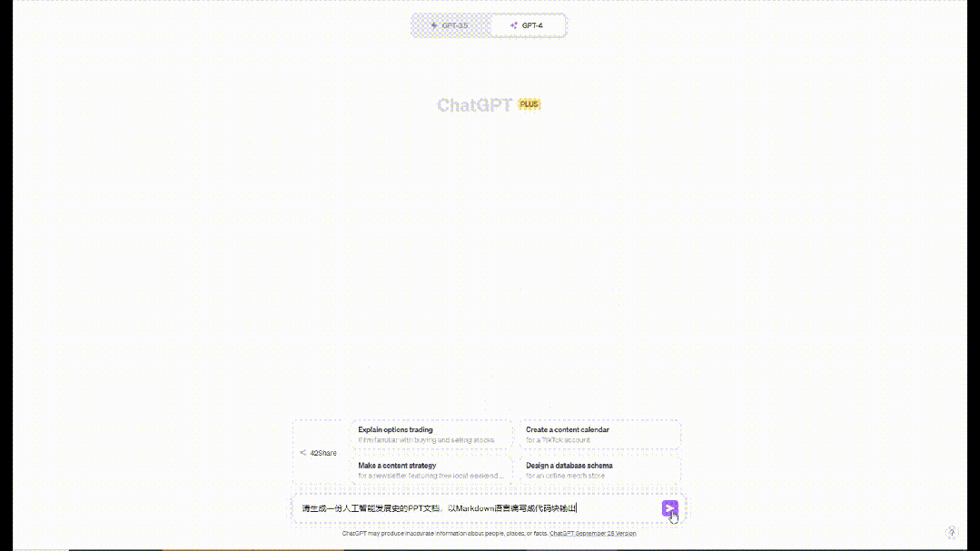Switch to the GPT-4 model tab

[528, 25]
